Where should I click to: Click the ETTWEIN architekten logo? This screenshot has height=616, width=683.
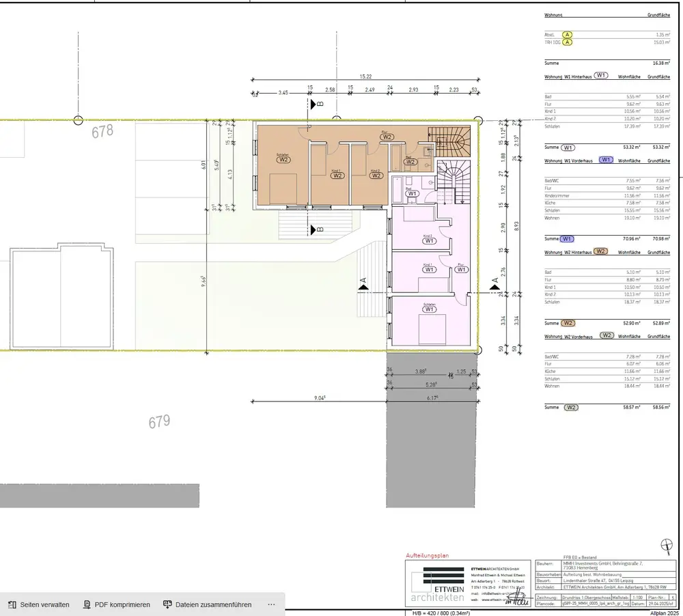click(437, 584)
